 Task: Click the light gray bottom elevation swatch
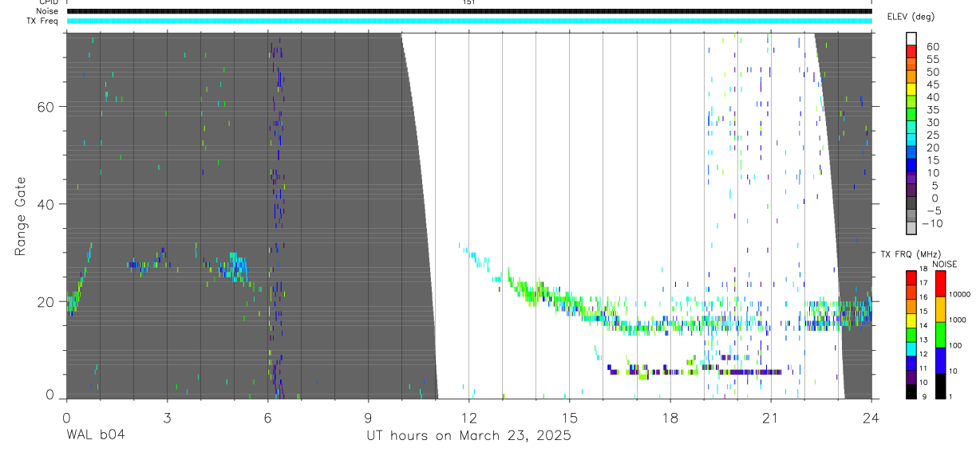pos(911,228)
